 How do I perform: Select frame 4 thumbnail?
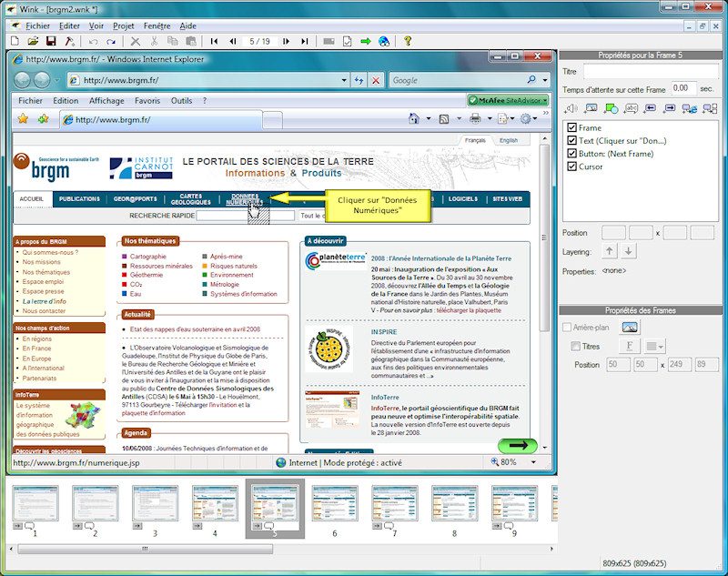(215, 503)
